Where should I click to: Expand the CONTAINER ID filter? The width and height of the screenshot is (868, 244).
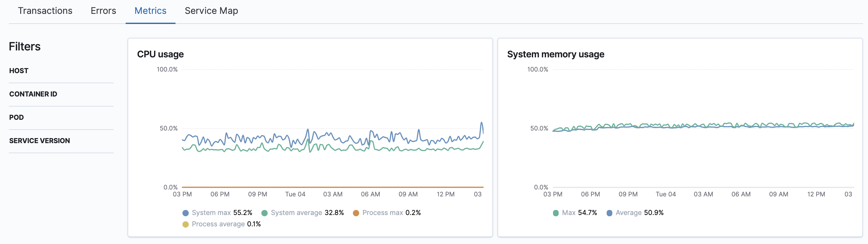(33, 94)
